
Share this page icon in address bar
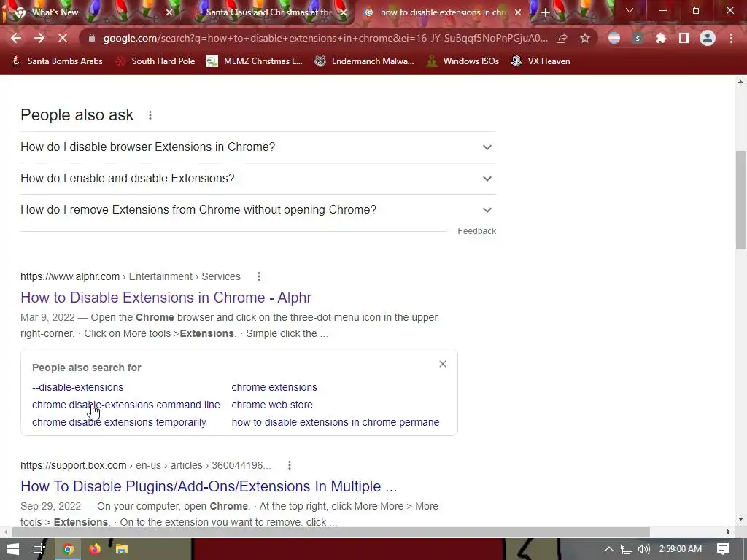pos(562,38)
